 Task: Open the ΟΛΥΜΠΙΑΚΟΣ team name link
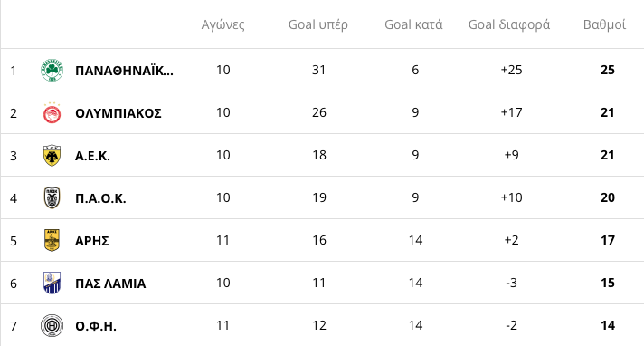118,113
